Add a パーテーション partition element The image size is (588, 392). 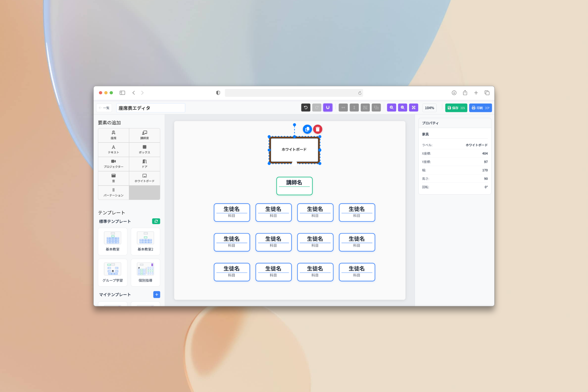[113, 193]
